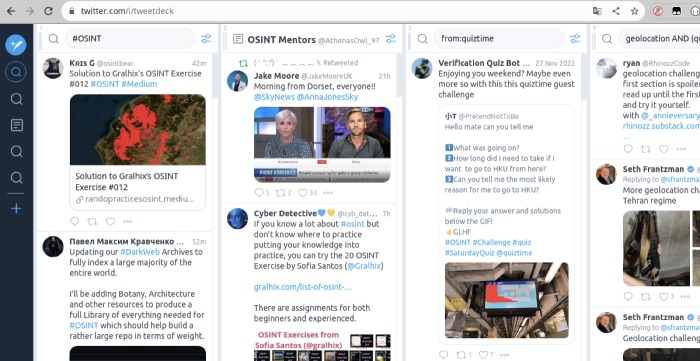The image size is (700, 361).
Task: Open the #Medium hashtag link
Action: click(x=139, y=84)
